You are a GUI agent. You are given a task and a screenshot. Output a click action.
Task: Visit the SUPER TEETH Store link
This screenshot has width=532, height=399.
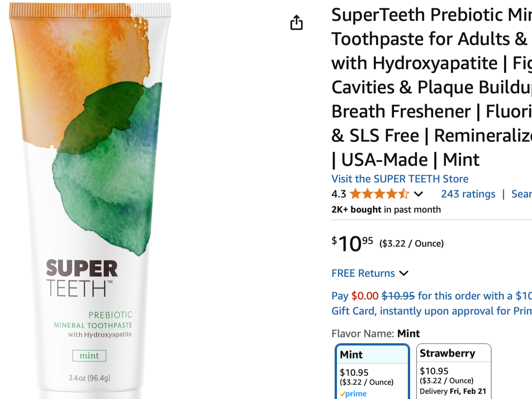pyautogui.click(x=399, y=179)
